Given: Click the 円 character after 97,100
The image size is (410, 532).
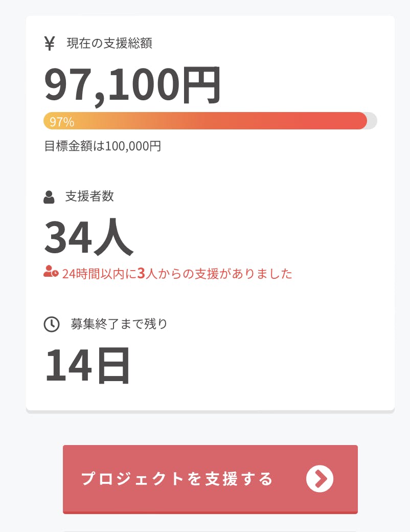Looking at the screenshot, I should click(x=201, y=84).
